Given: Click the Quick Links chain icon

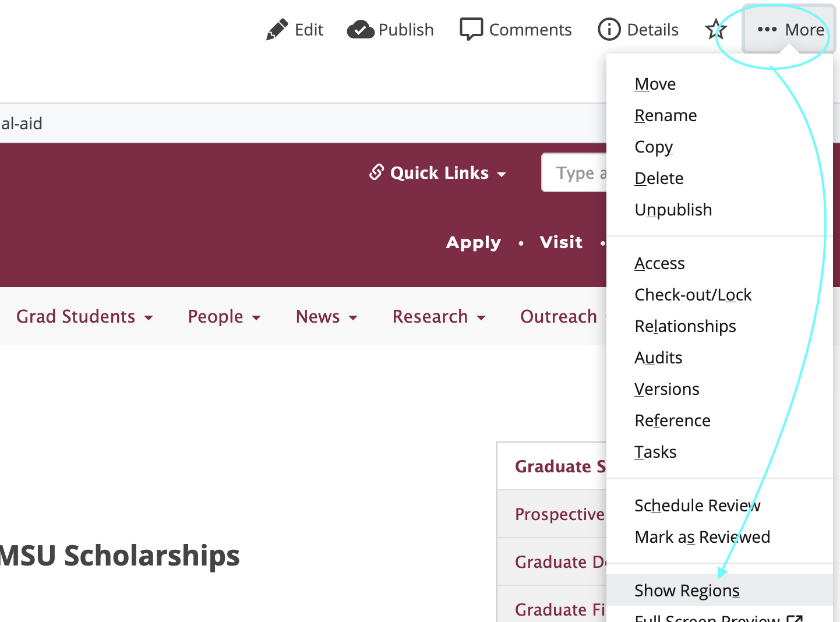Looking at the screenshot, I should pos(377,172).
